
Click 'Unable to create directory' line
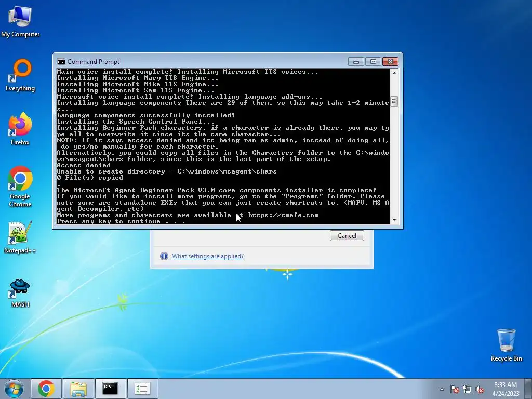click(x=167, y=171)
